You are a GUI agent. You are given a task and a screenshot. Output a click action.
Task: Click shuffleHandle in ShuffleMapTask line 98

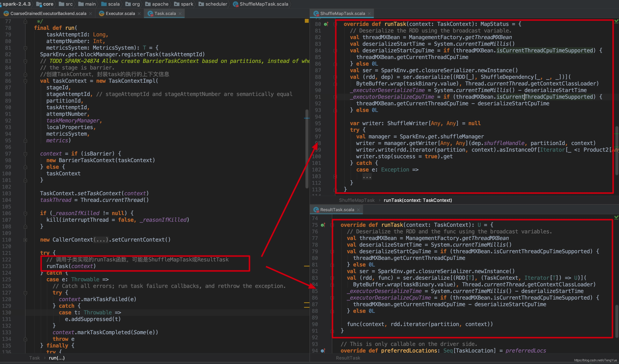click(504, 143)
